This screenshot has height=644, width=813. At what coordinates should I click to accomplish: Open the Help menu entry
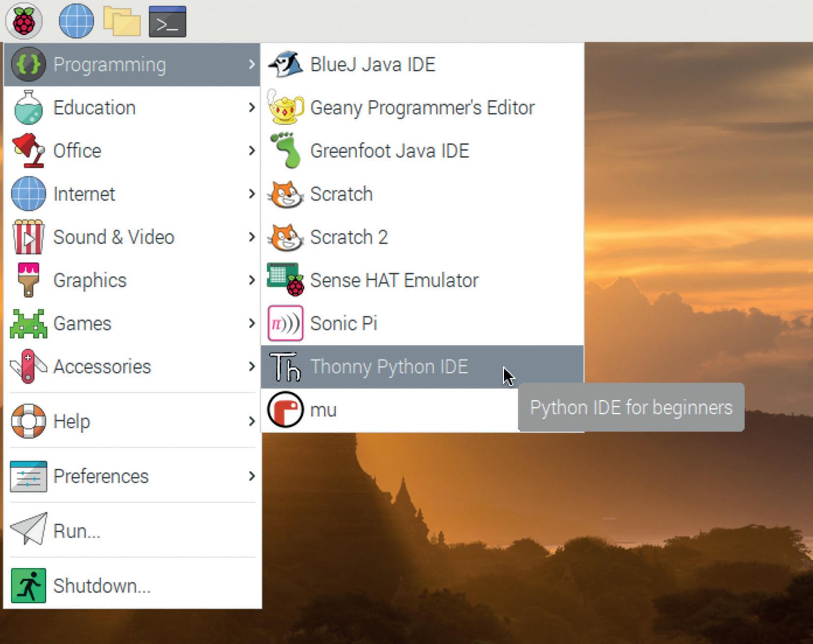pyautogui.click(x=132, y=421)
